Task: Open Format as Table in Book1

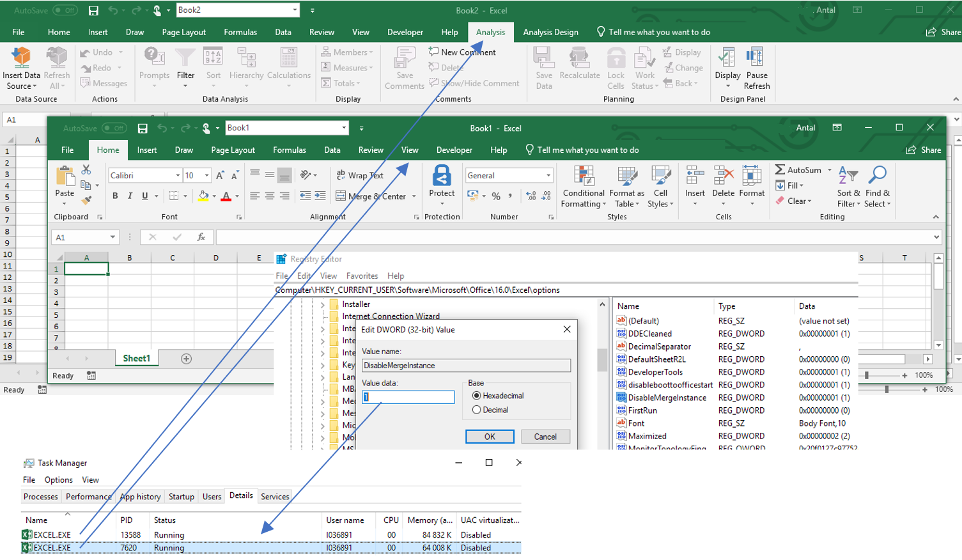Action: (626, 186)
